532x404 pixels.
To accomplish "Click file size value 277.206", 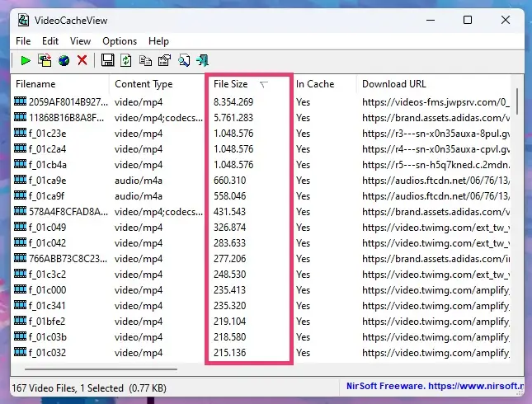I will click(229, 259).
